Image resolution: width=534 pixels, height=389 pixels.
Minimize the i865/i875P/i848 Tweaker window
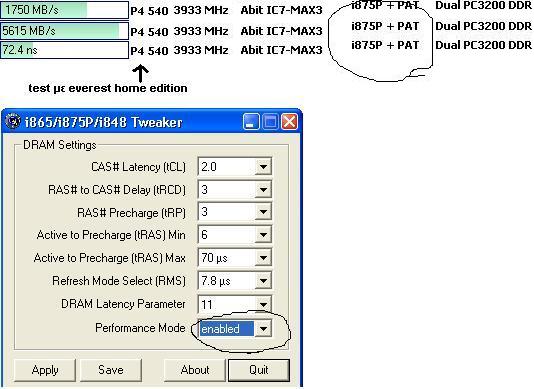tap(251, 122)
